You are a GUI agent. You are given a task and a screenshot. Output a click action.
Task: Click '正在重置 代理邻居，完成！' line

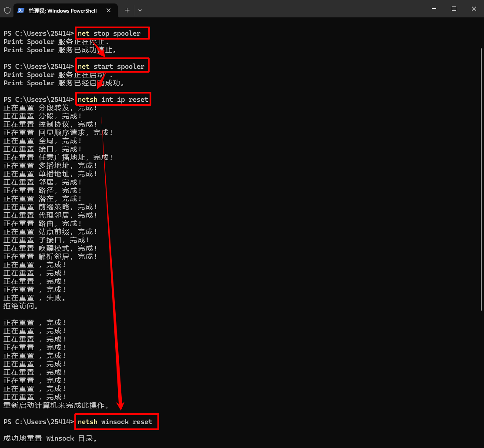pos(50,215)
